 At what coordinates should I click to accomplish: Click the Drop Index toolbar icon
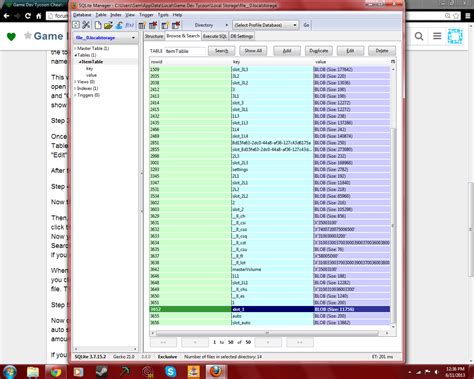pos(176,25)
